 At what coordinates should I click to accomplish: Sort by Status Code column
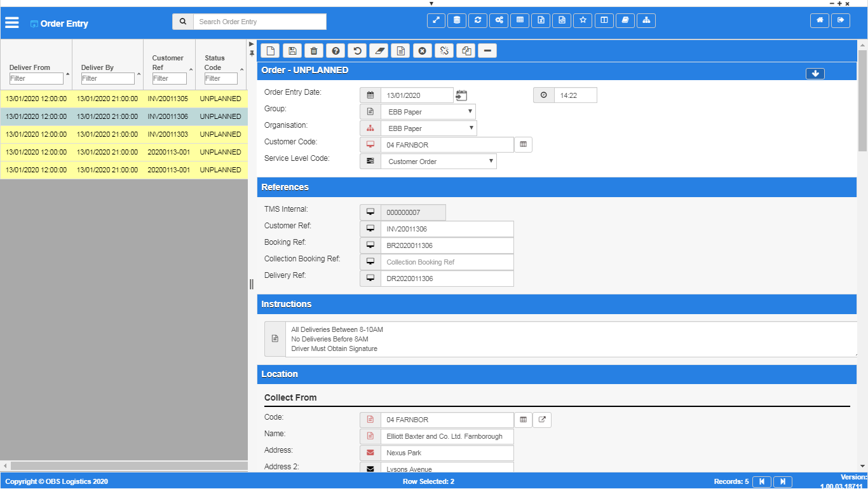point(215,62)
